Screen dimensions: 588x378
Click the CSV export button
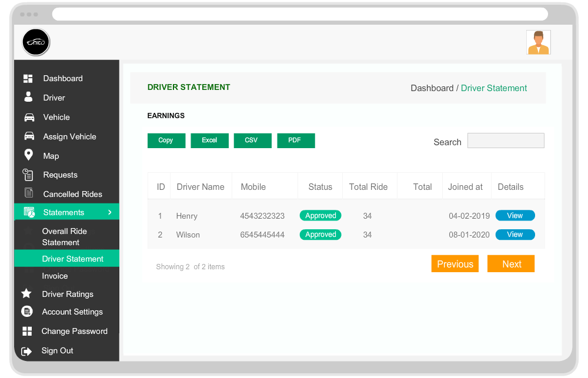(x=253, y=141)
